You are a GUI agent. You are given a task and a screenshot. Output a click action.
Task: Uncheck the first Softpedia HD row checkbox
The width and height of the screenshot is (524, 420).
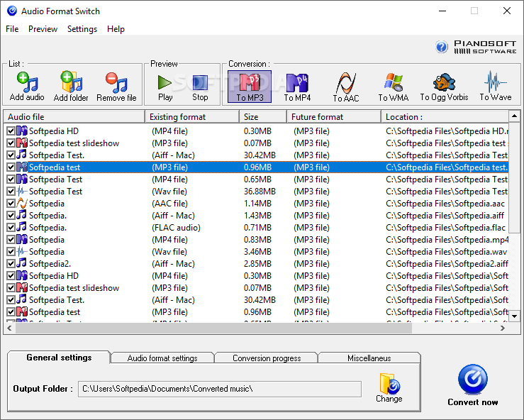tap(11, 131)
